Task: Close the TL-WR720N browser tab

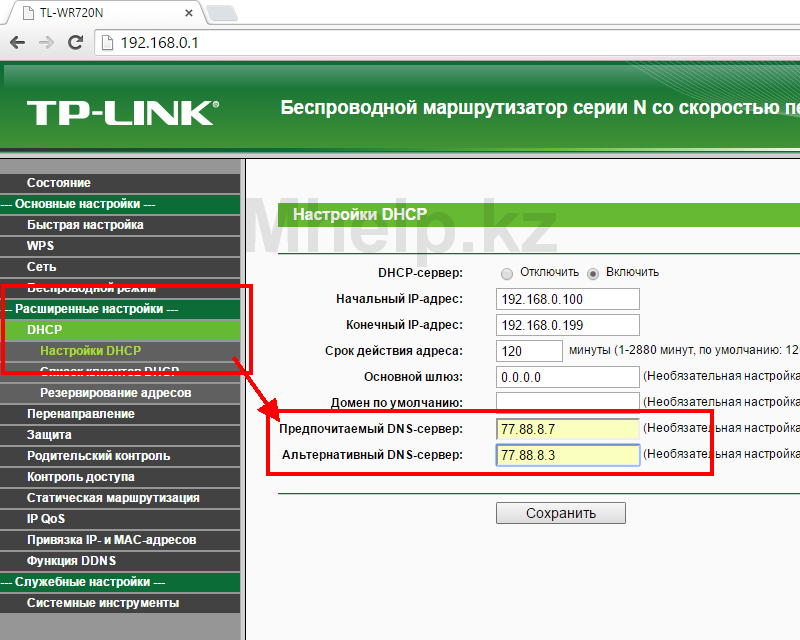Action: click(x=189, y=13)
